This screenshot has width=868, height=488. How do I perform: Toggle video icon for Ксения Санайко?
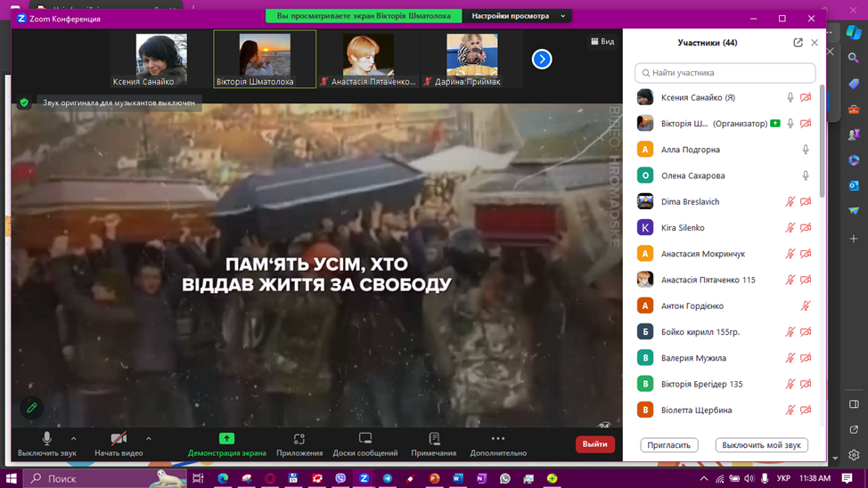(806, 97)
